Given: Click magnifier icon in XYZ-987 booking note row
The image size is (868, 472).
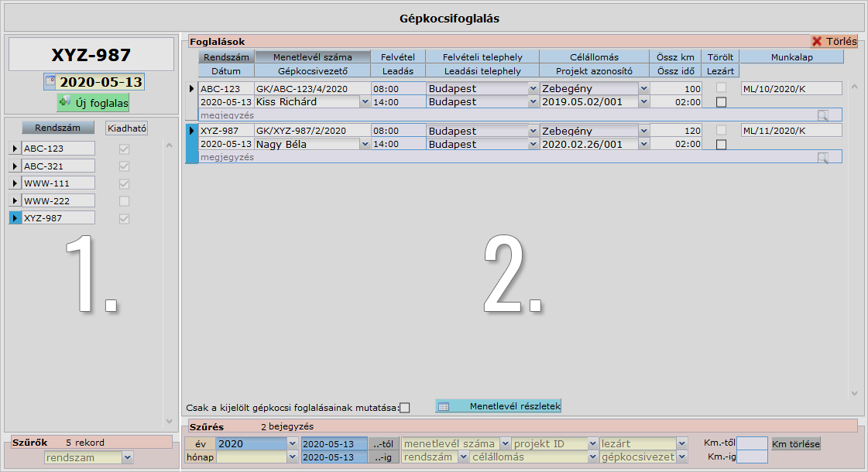Looking at the screenshot, I should tap(822, 158).
